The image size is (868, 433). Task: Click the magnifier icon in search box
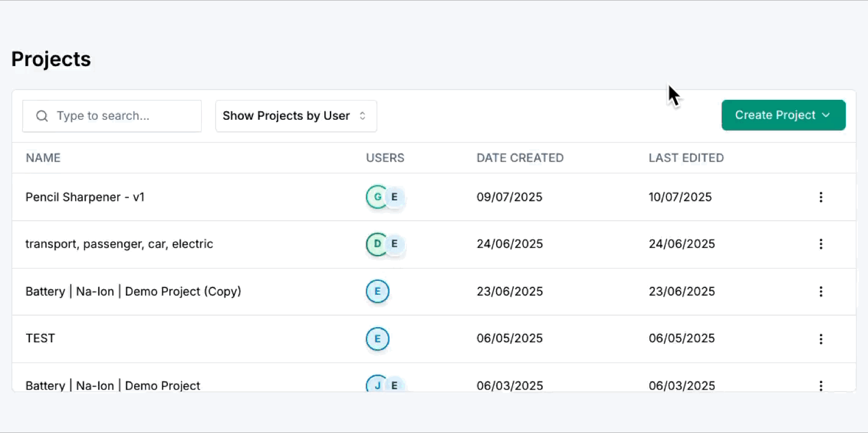point(42,116)
